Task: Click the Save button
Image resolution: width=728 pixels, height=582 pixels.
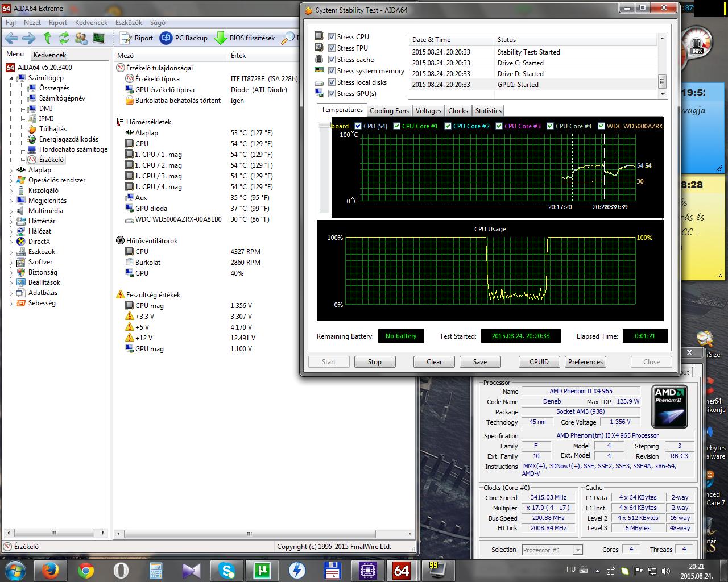Action: click(480, 362)
